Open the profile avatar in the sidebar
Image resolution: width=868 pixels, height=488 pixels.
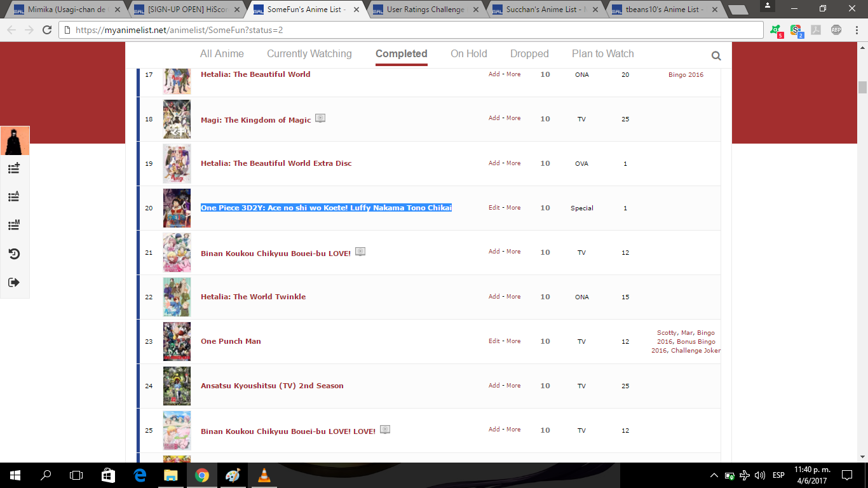click(x=15, y=141)
